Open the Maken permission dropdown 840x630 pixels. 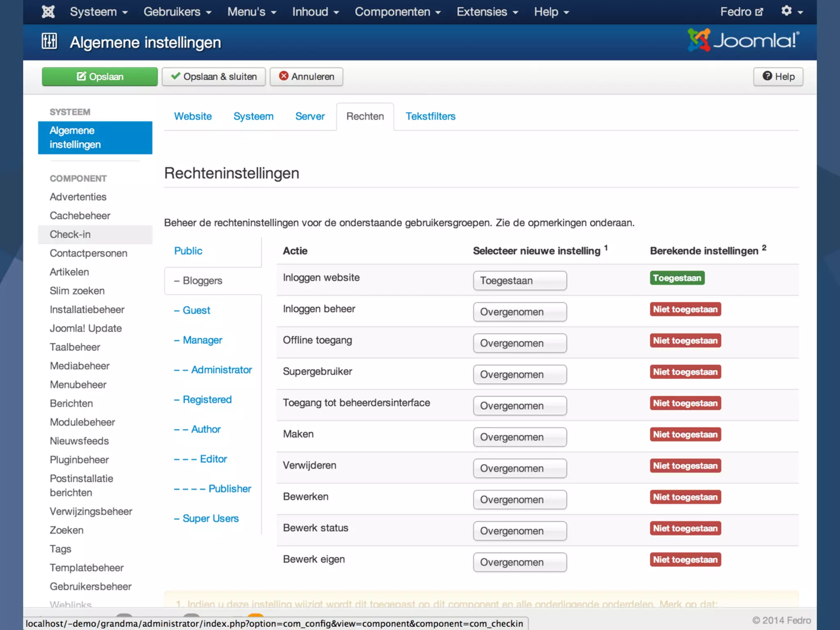click(x=520, y=437)
